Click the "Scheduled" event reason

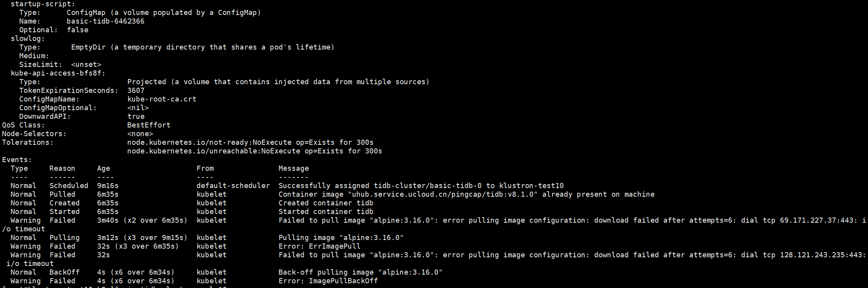(x=69, y=186)
